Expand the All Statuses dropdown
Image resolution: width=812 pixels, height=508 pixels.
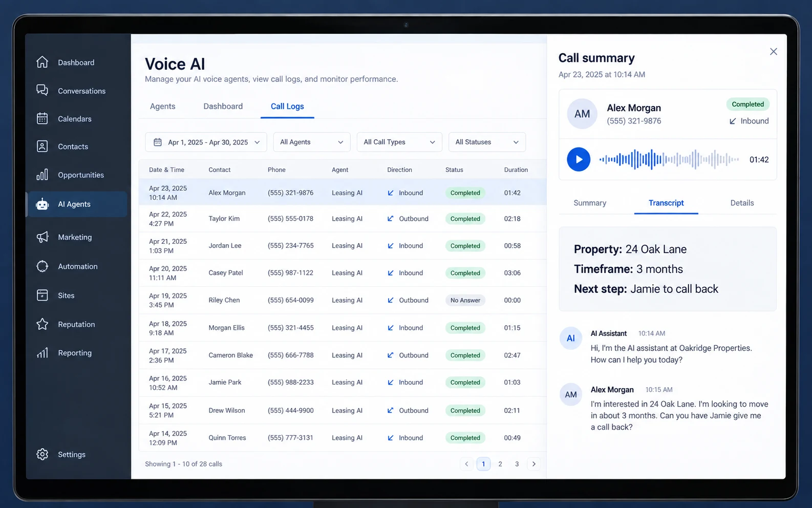coord(487,142)
